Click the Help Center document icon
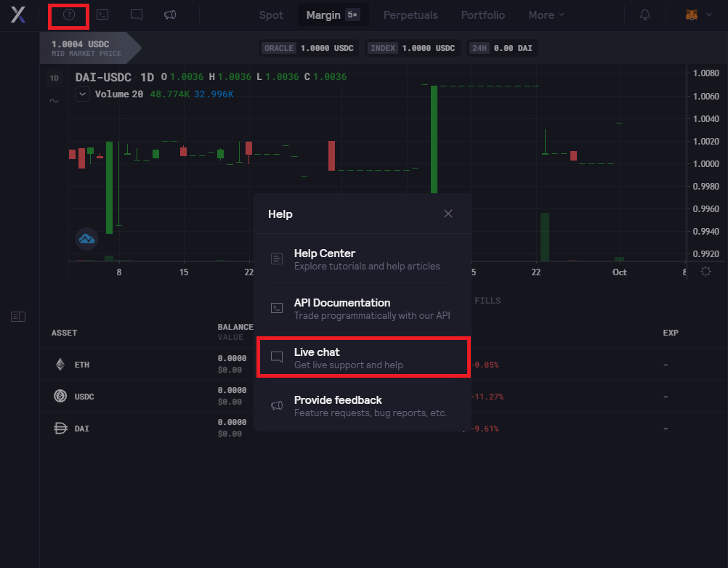 [x=277, y=259]
